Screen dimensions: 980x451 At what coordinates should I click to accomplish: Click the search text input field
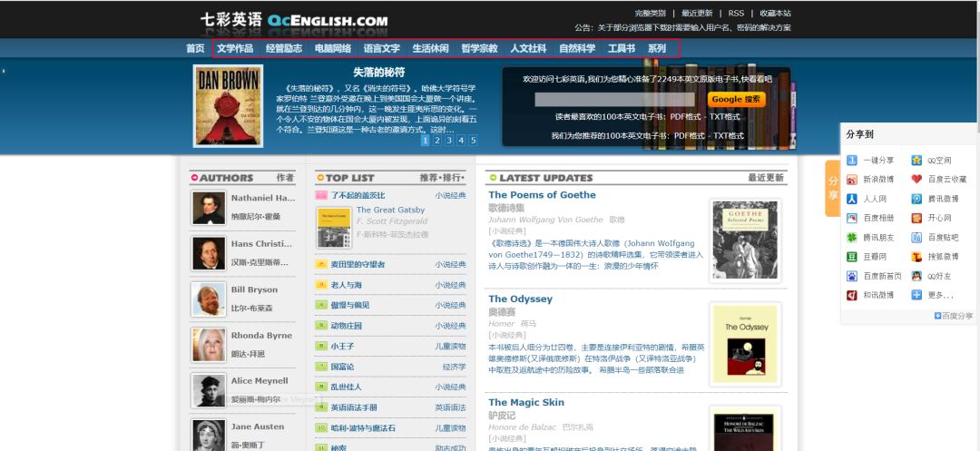614,99
